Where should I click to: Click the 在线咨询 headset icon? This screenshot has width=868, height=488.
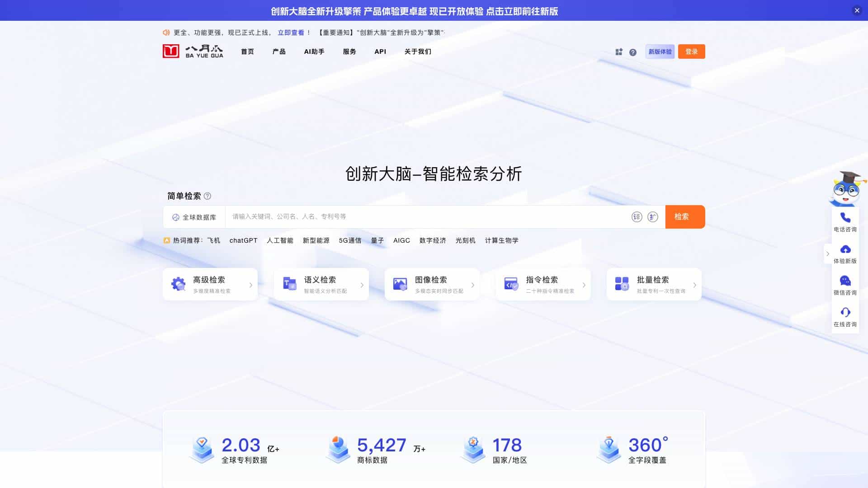(x=845, y=312)
